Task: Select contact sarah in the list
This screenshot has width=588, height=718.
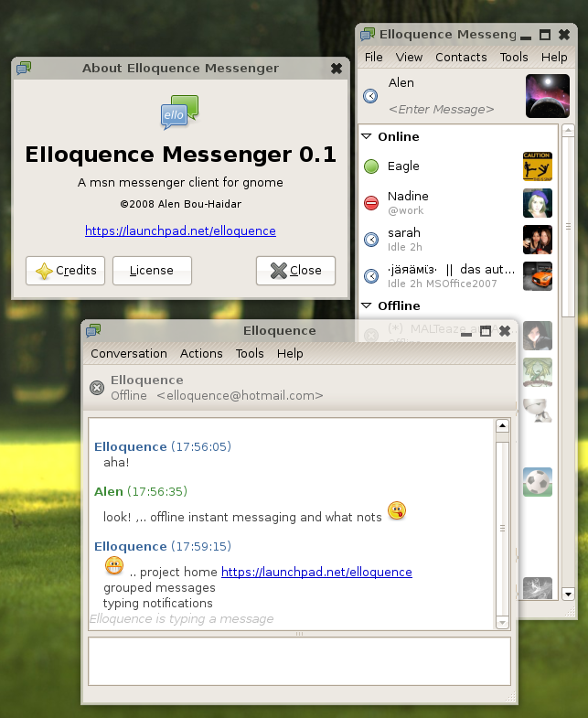Action: coord(458,240)
